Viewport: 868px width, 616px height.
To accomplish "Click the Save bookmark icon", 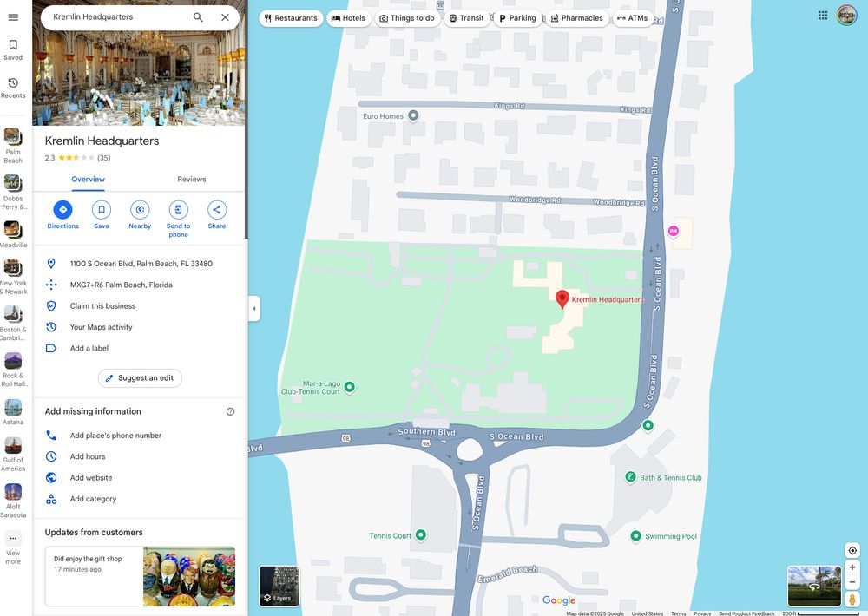I will pyautogui.click(x=102, y=210).
